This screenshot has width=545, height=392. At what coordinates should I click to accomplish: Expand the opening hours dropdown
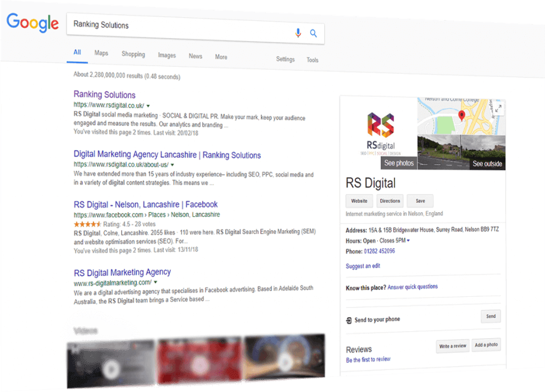(408, 241)
